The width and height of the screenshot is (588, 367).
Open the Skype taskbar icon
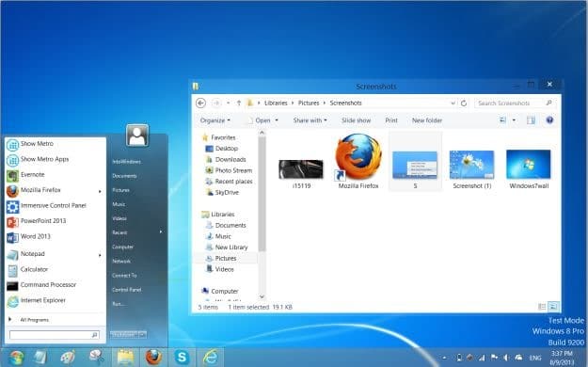[x=182, y=357]
